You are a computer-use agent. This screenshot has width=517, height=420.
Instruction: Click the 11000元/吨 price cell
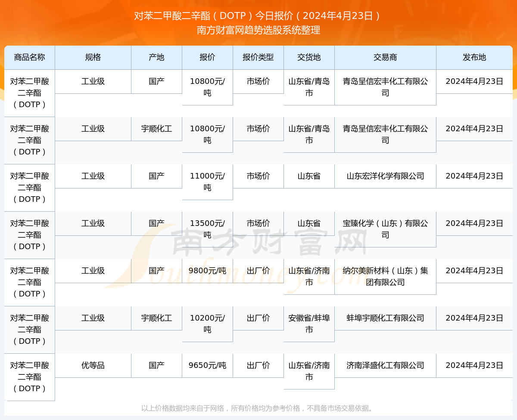click(x=207, y=182)
